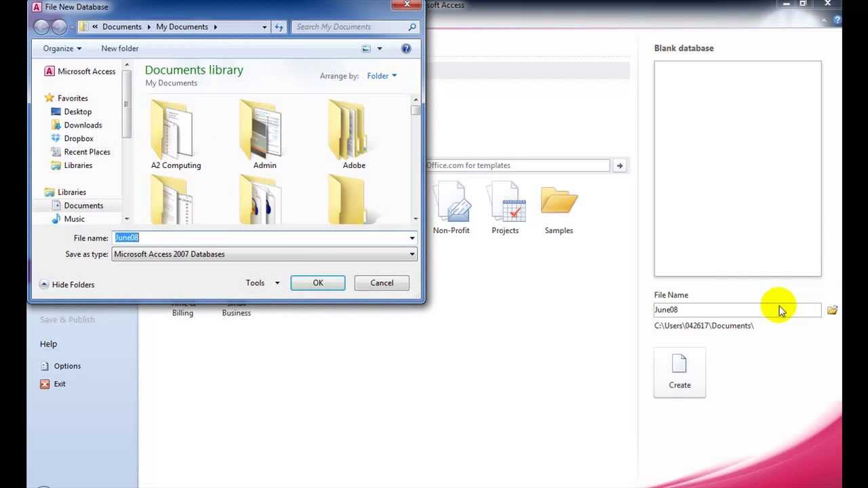Click Cancel in File New Database dialog
This screenshot has height=488, width=868.
382,283
